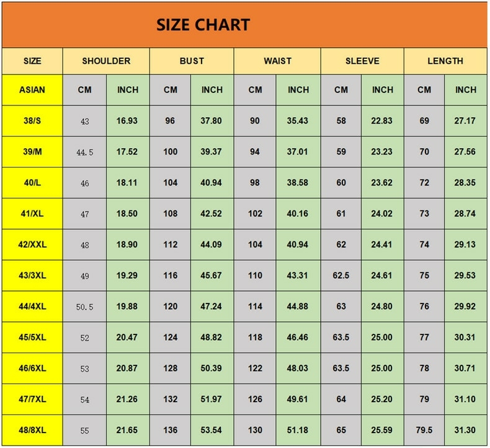490x448 pixels.
Task: Select the 38/S size row label
Action: click(x=32, y=120)
